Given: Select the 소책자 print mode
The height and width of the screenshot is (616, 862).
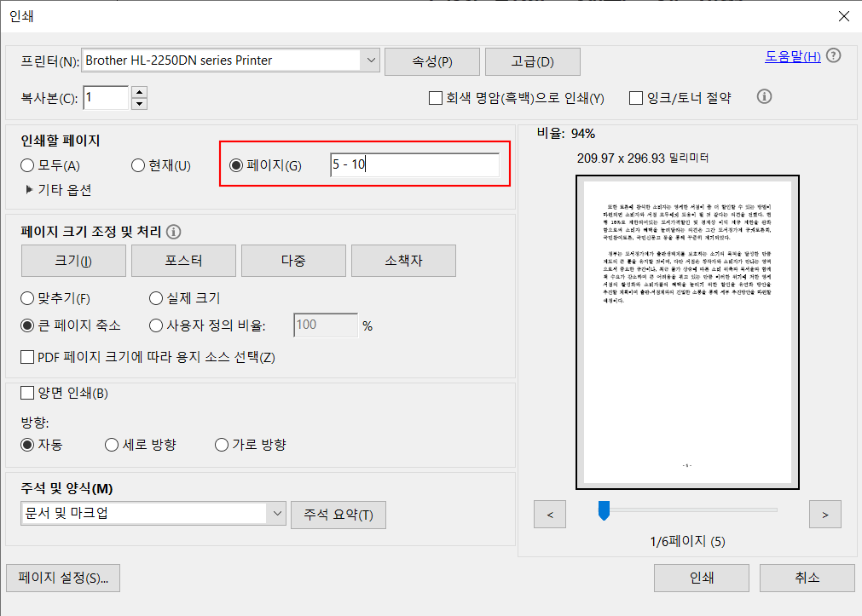Looking at the screenshot, I should pos(403,261).
